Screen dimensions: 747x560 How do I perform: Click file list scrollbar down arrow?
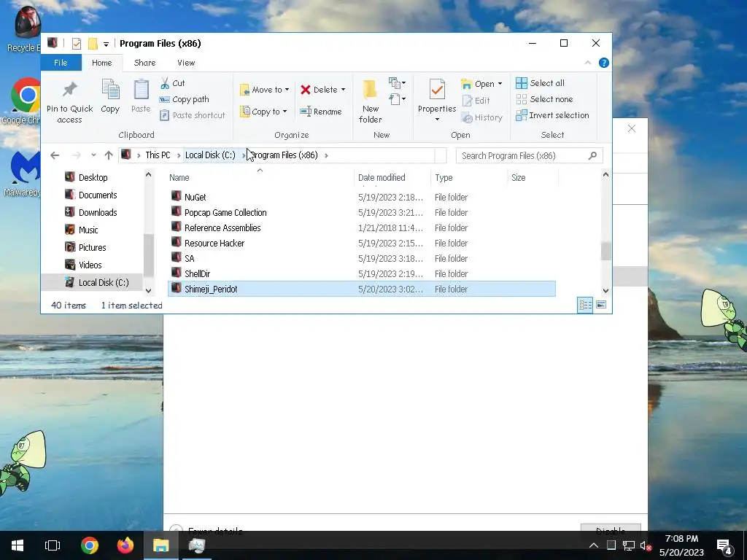click(x=605, y=290)
